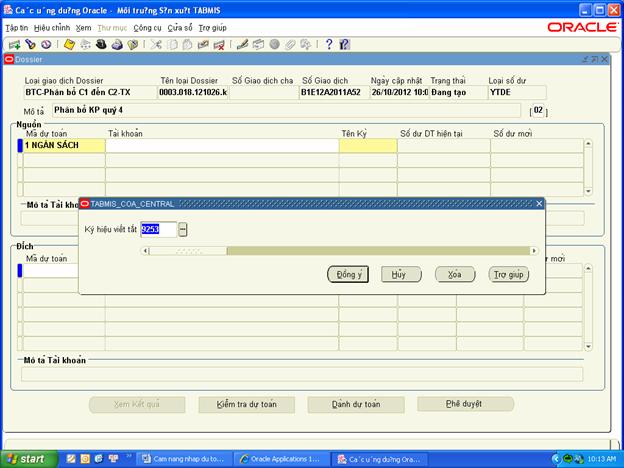
Task: Click the dialog horizontal scrollbar thumb
Action: [188, 251]
